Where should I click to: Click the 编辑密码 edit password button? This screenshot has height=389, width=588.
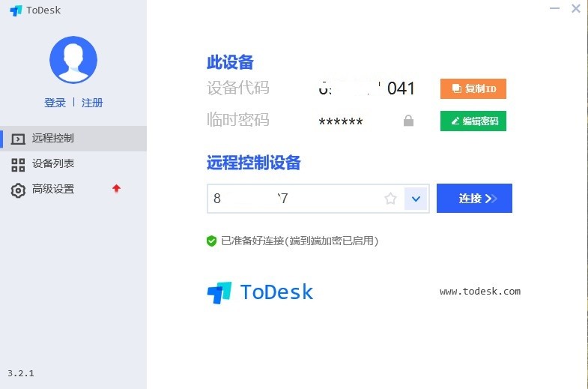pos(473,121)
